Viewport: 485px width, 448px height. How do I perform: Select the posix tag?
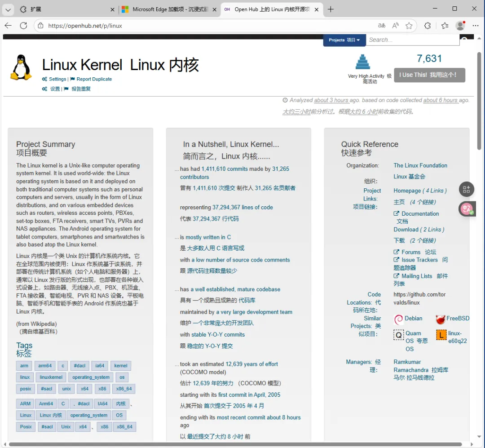tap(25, 389)
